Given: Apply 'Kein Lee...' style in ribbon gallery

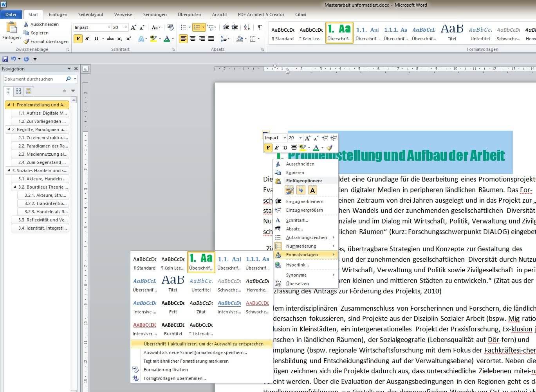Looking at the screenshot, I should 311,33.
